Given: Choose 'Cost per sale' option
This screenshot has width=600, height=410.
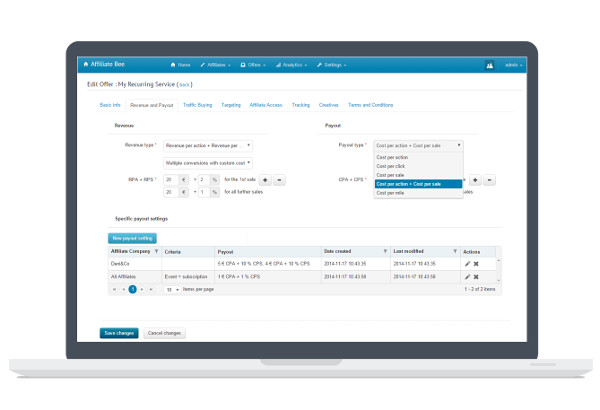Looking at the screenshot, I should 418,175.
